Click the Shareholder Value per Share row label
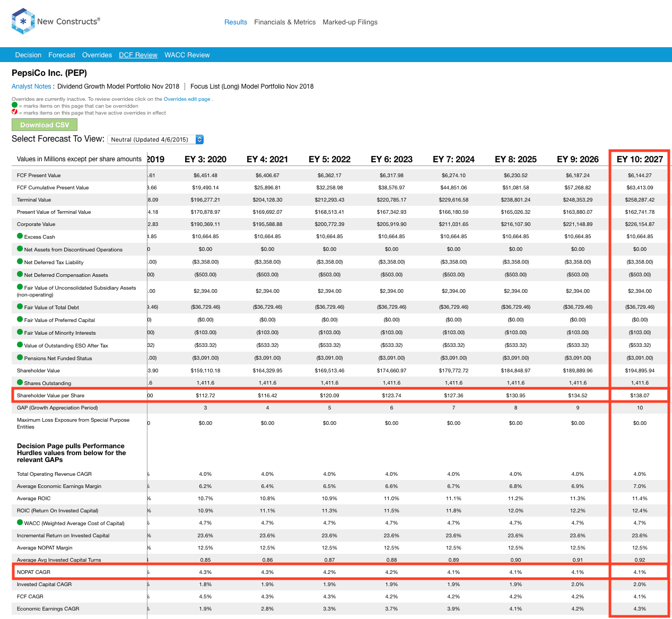Screen dimensions: 672x619 (x=50, y=396)
